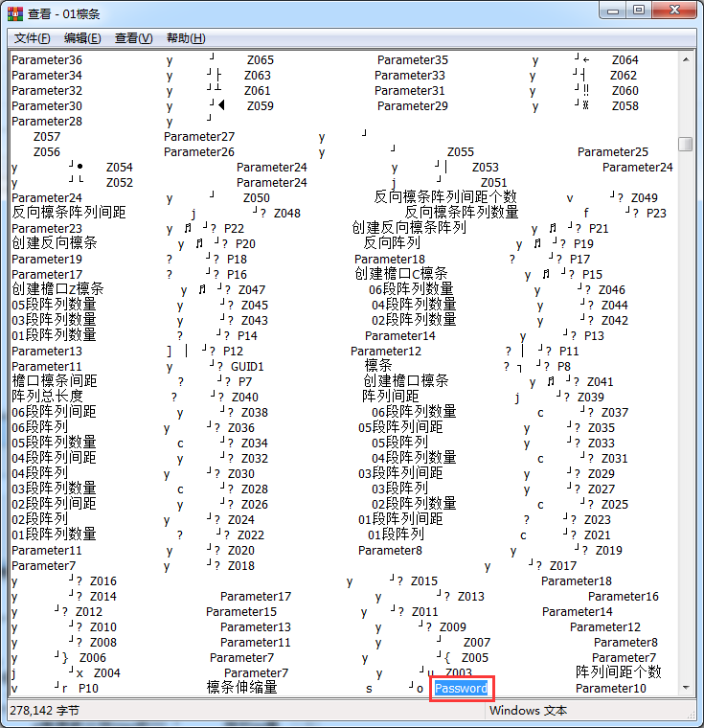Open the 编辑(E) menu
Image resolution: width=704 pixels, height=728 pixels.
click(x=82, y=38)
